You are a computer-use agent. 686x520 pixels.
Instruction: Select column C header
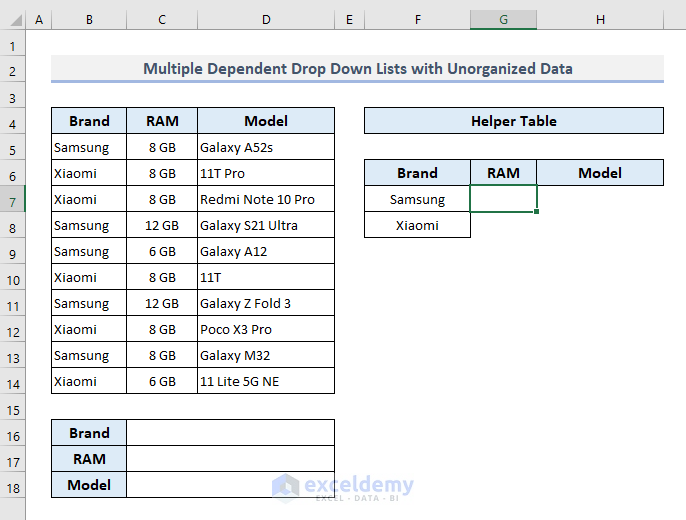tap(162, 20)
